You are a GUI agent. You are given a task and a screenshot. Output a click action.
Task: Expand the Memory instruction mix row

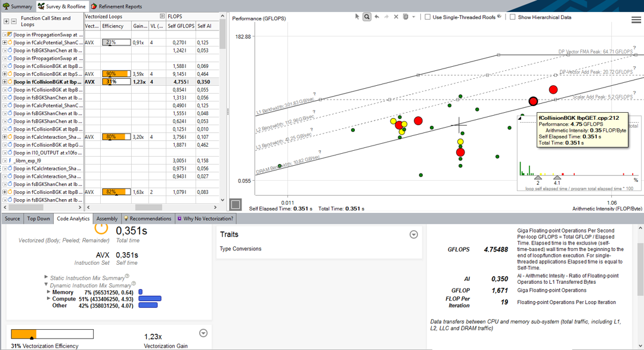pos(48,292)
